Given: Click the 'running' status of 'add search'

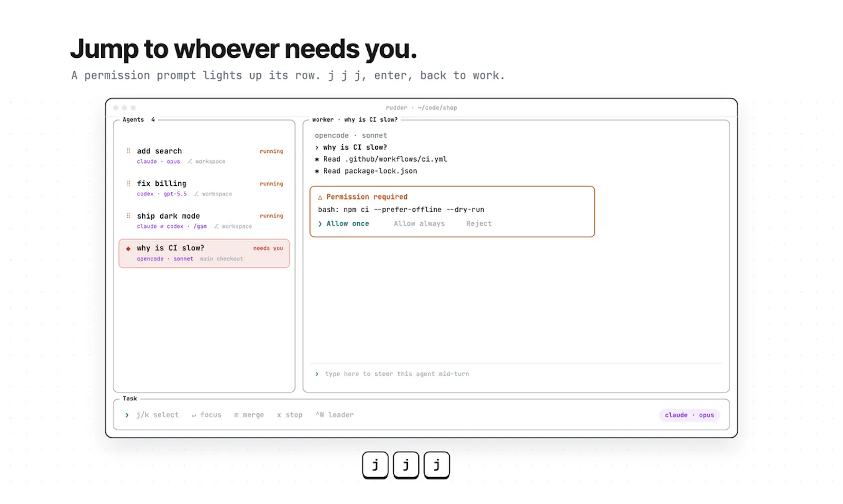Looking at the screenshot, I should (271, 152).
